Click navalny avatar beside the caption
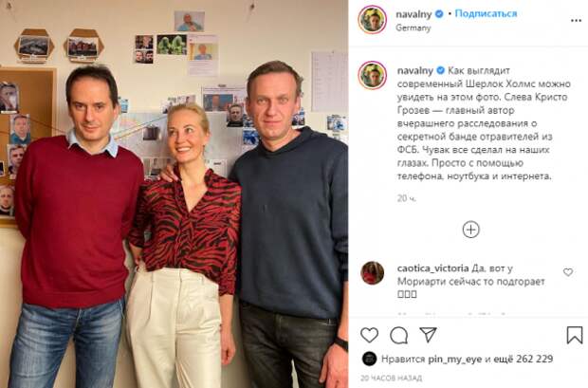Image resolution: width=588 pixels, height=388 pixels. [x=373, y=76]
